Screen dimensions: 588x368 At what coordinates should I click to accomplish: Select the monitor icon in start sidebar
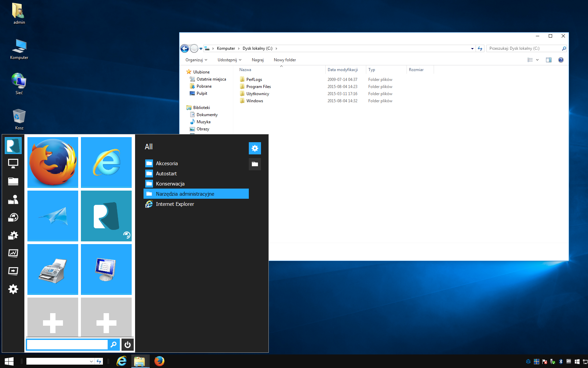pyautogui.click(x=13, y=164)
